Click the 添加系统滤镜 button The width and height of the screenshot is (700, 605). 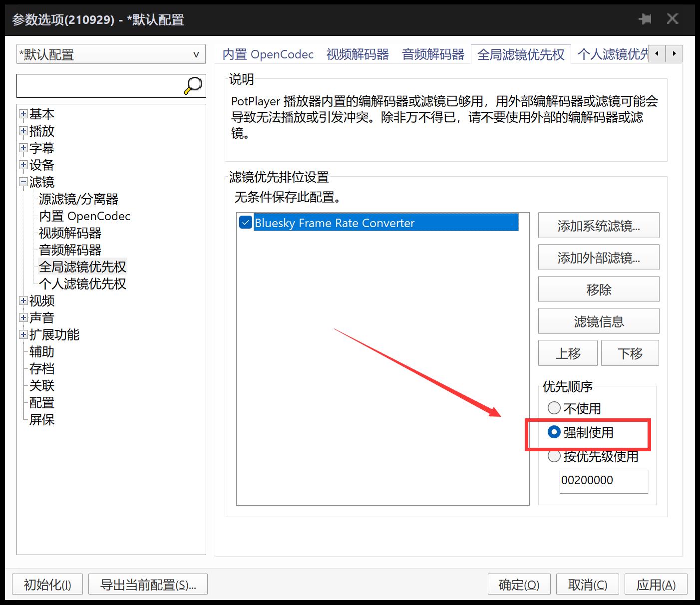598,226
